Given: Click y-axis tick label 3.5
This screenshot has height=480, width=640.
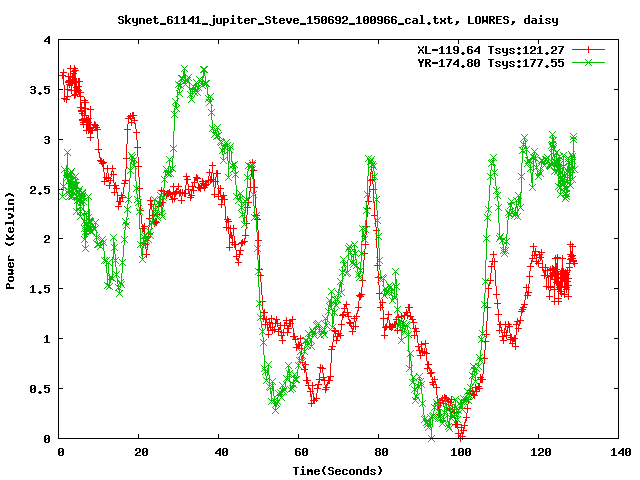Looking at the screenshot, I should (40, 90).
